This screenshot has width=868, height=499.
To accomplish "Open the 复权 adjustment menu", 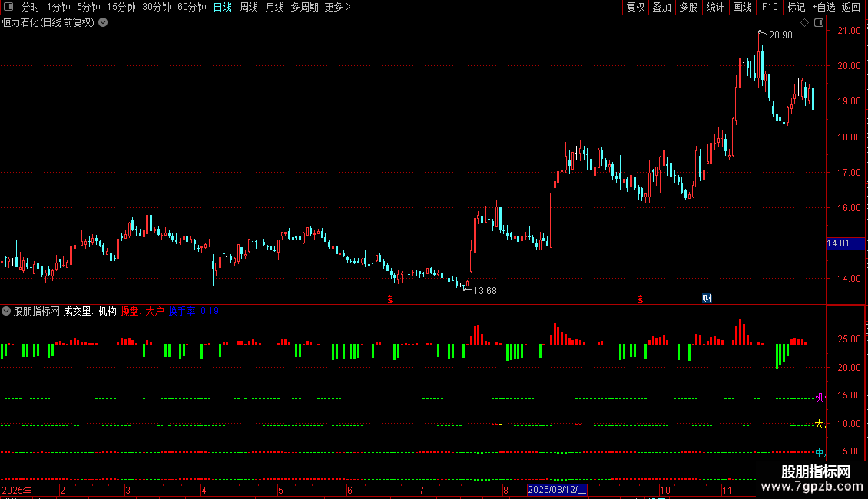I will click(635, 7).
